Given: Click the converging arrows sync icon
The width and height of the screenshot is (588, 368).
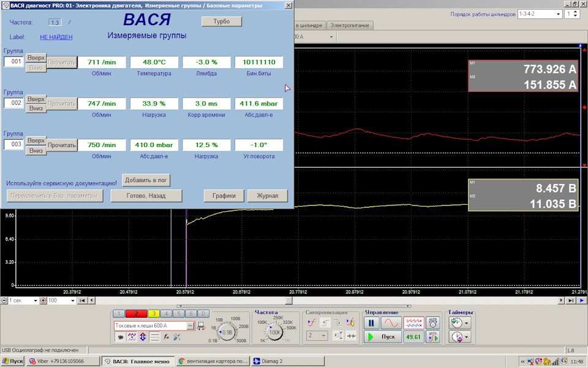Looking at the screenshot, I should (x=351, y=335).
